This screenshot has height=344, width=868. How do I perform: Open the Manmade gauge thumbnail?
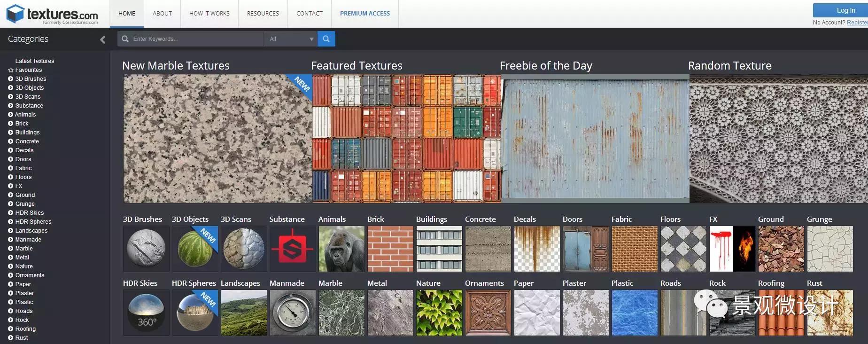[x=292, y=313]
